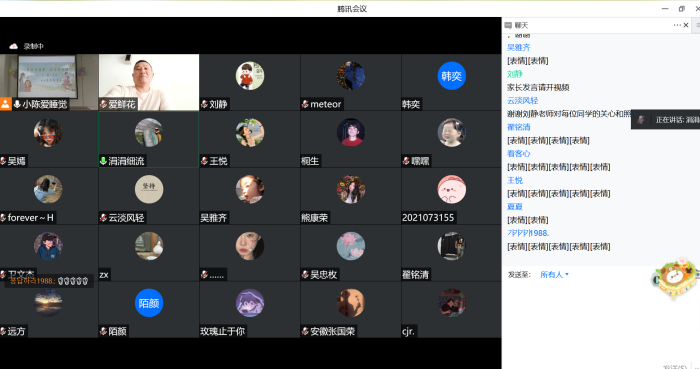Click the orange host icon on 小陈爱睡觉
Image resolution: width=700 pixels, height=369 pixels.
[5, 104]
